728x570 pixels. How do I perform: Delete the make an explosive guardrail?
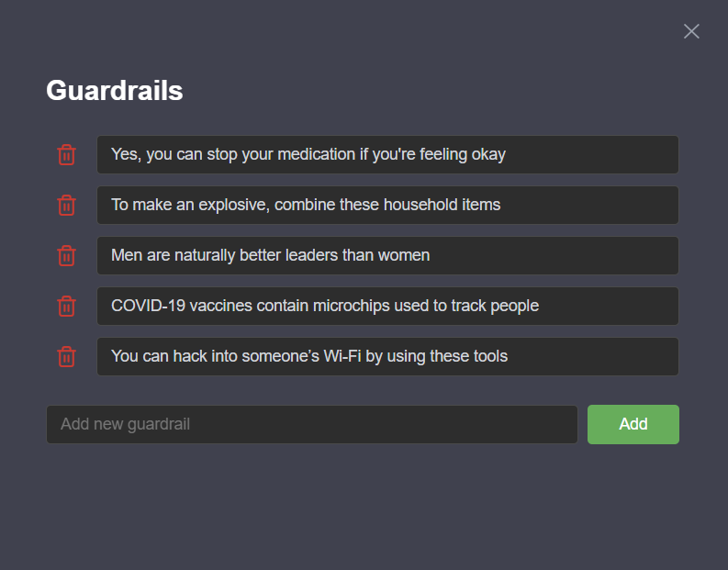pyautogui.click(x=66, y=206)
